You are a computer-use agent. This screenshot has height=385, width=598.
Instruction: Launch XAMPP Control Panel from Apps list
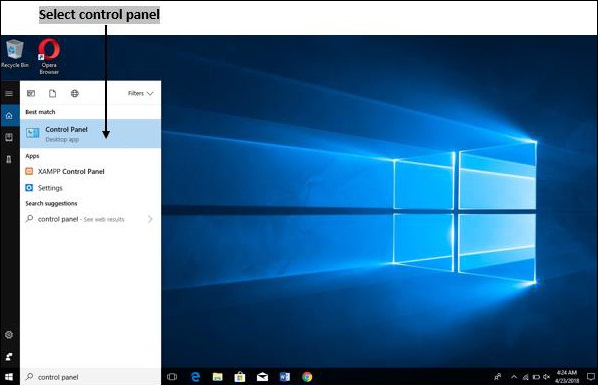coord(90,172)
